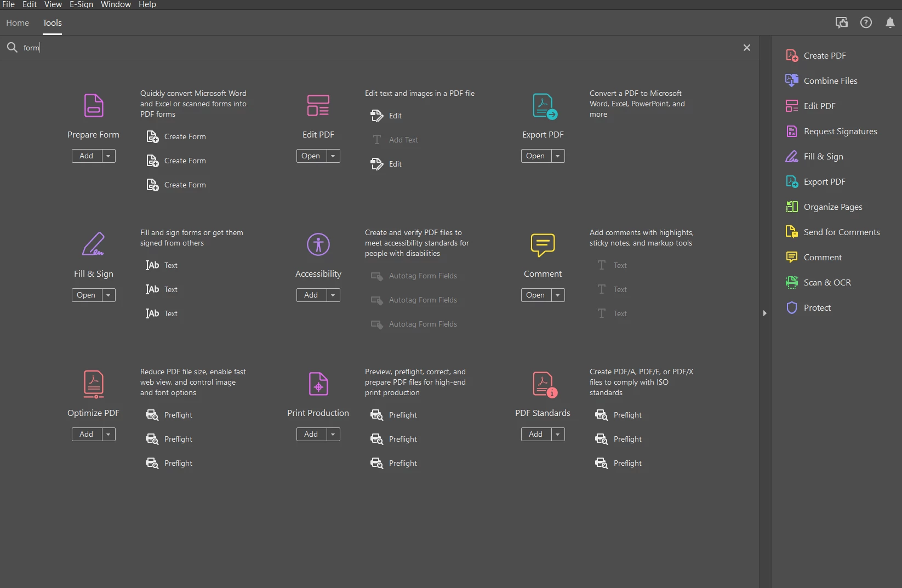Expand the Export PDF Open dropdown arrow
The image size is (902, 588).
pos(558,156)
